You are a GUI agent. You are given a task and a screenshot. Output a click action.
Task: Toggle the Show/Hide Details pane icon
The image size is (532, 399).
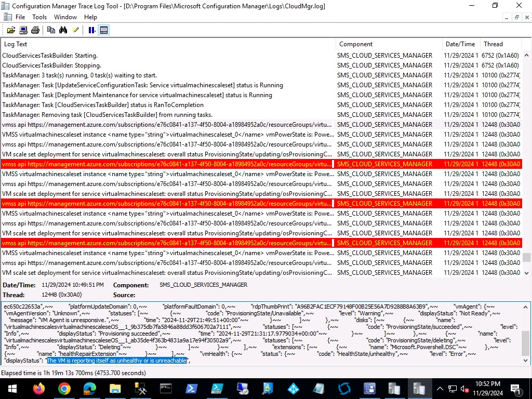(x=104, y=30)
